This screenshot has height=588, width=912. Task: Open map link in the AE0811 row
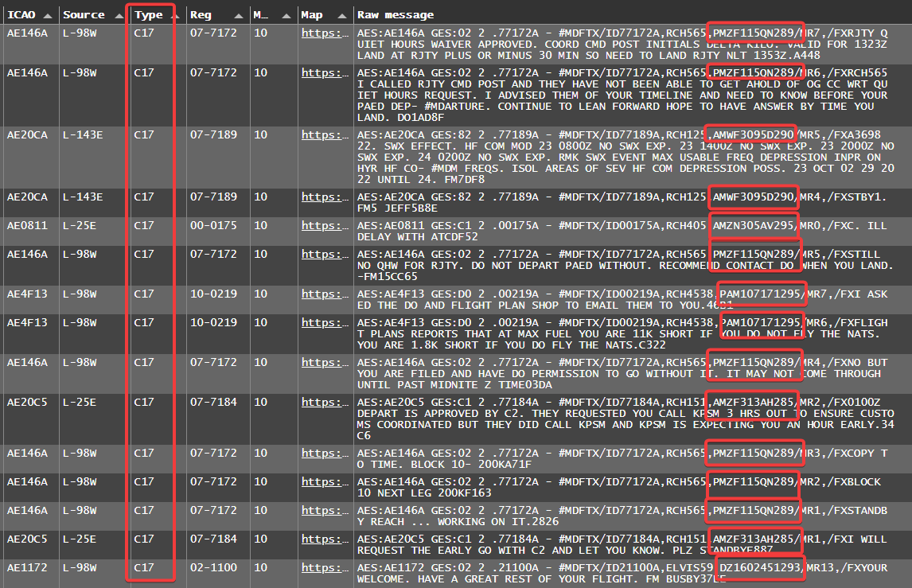pos(325,225)
